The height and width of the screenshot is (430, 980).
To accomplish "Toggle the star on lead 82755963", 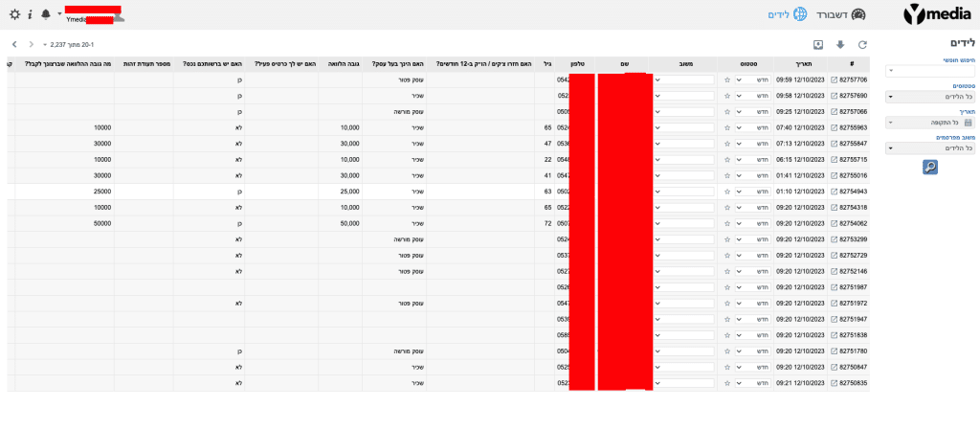I will coord(727,127).
